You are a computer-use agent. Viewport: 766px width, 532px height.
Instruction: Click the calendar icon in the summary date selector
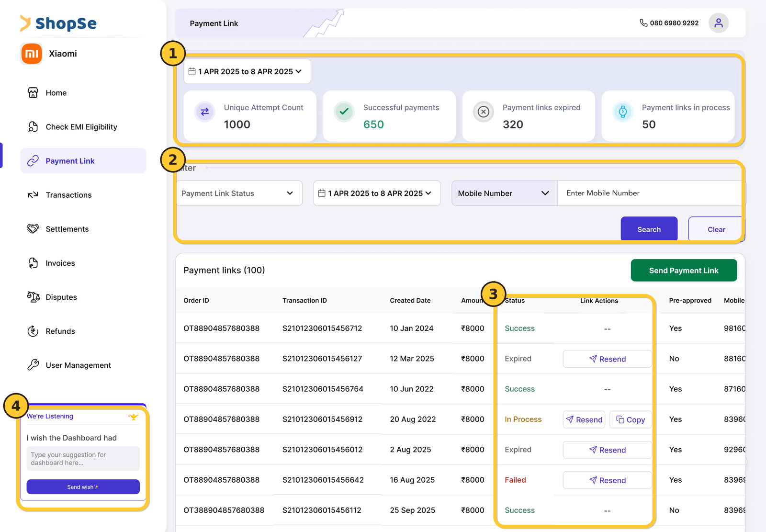pos(192,71)
